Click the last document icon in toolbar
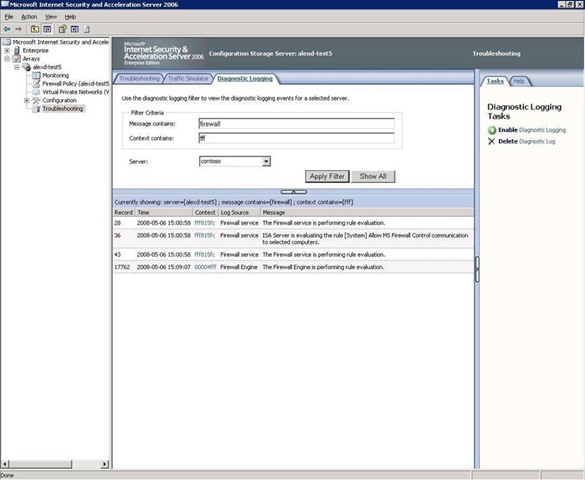Image resolution: width=585 pixels, height=480 pixels. (87, 29)
